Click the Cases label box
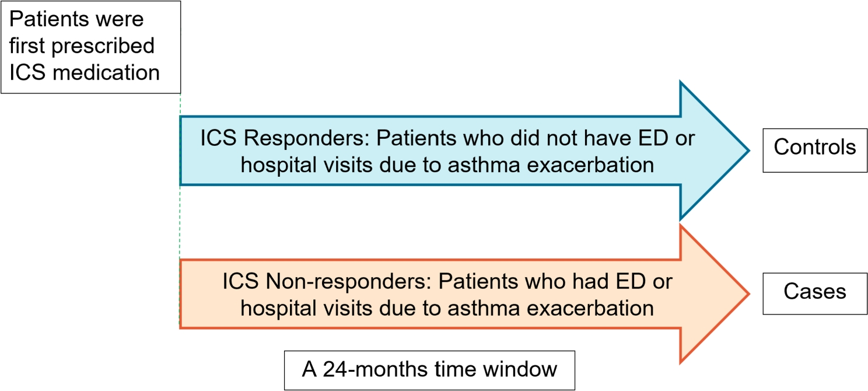The width and height of the screenshot is (868, 391). [814, 292]
